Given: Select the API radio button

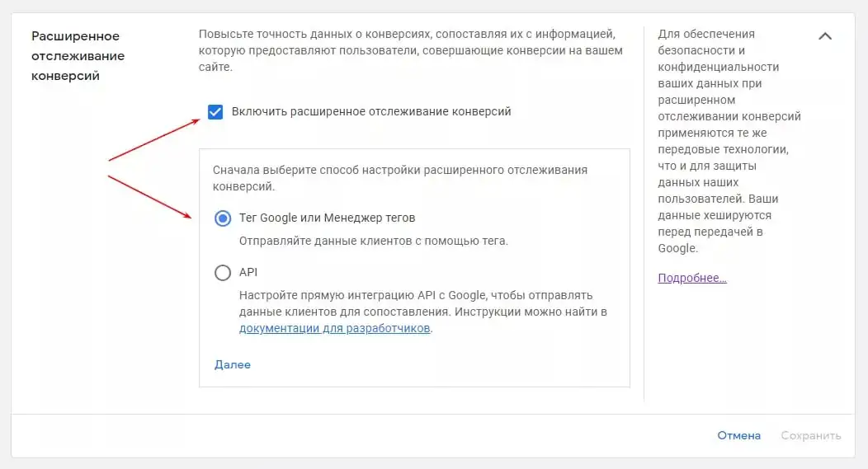Looking at the screenshot, I should 223,273.
